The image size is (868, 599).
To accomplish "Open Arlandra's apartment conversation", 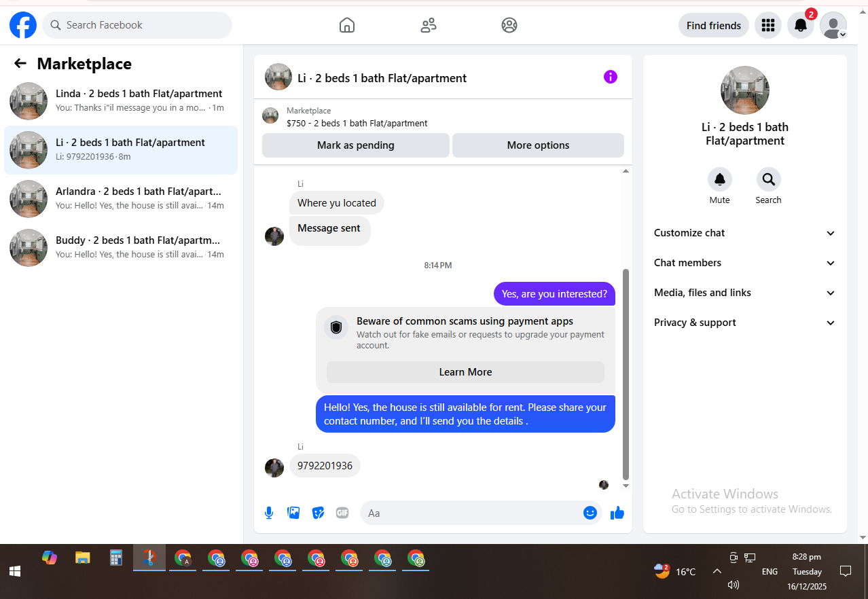I will (121, 198).
